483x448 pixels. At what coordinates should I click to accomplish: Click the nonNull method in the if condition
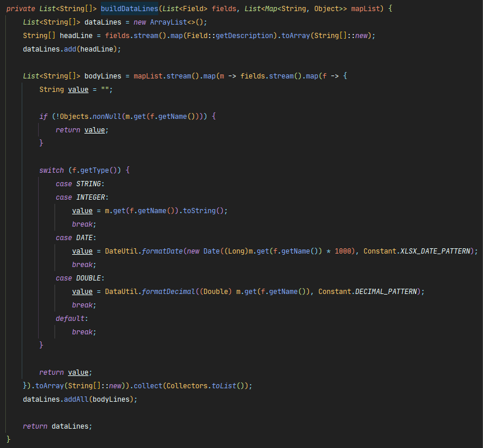coord(107,117)
